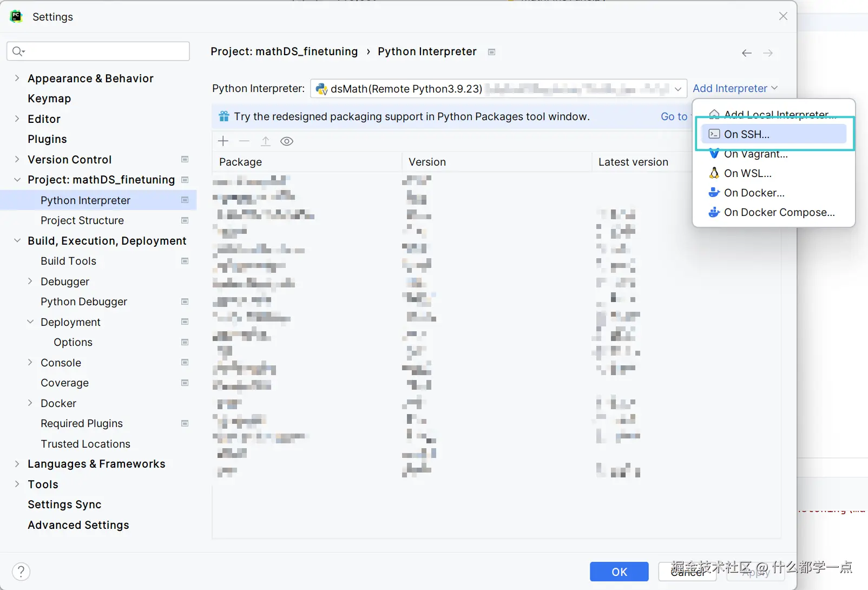The height and width of the screenshot is (590, 868).
Task: Open Coverage settings
Action: pyautogui.click(x=64, y=383)
